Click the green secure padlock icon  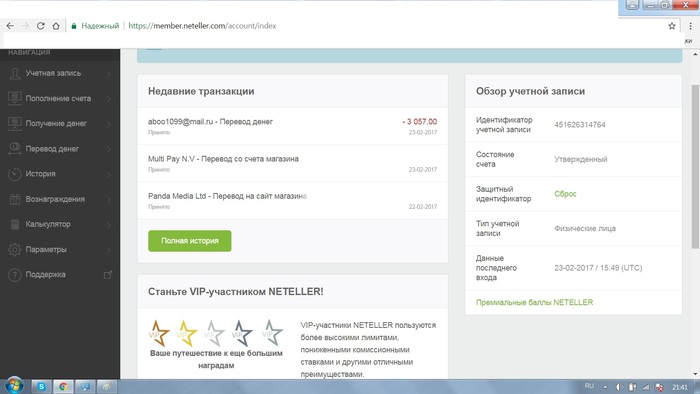74,26
